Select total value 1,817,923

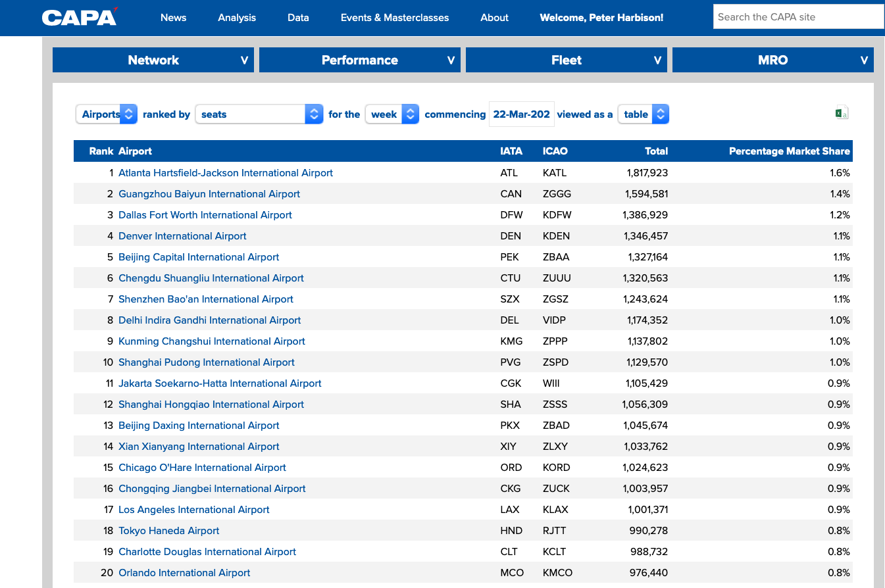coord(647,173)
